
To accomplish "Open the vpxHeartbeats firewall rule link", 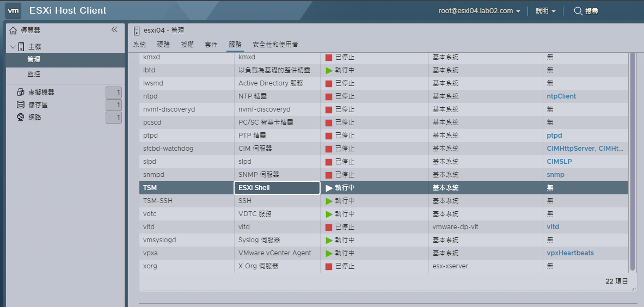I will point(570,253).
